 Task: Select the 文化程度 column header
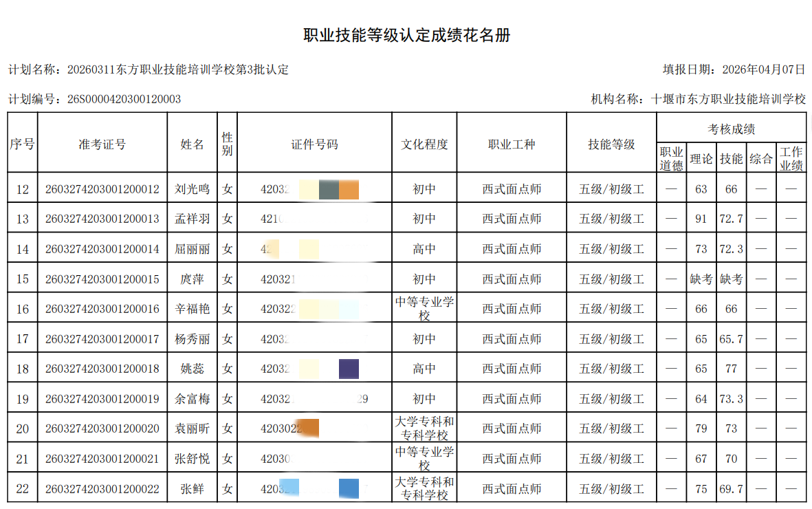pyautogui.click(x=424, y=144)
